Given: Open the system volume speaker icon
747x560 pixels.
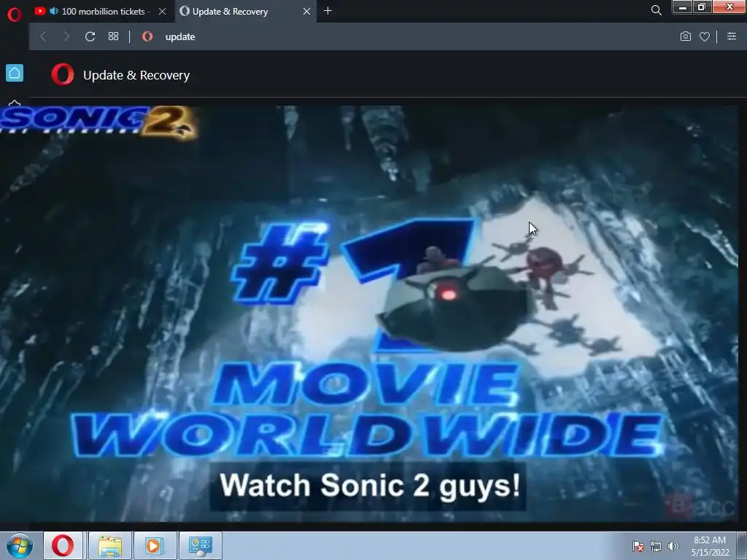Looking at the screenshot, I should [x=673, y=546].
